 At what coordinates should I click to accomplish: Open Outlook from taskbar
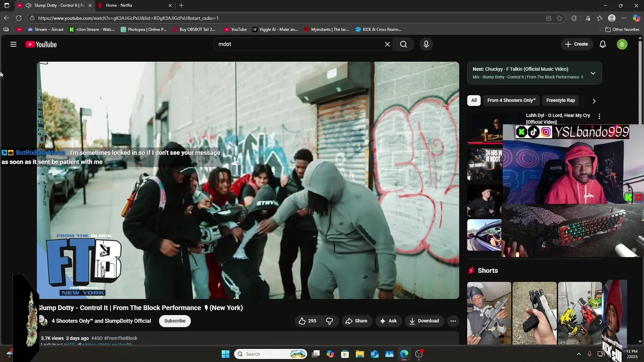point(375,354)
